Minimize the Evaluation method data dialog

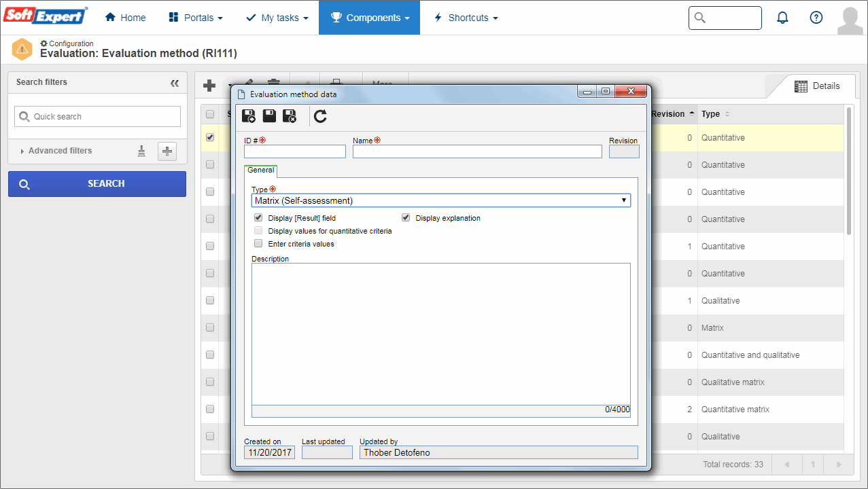click(x=587, y=92)
